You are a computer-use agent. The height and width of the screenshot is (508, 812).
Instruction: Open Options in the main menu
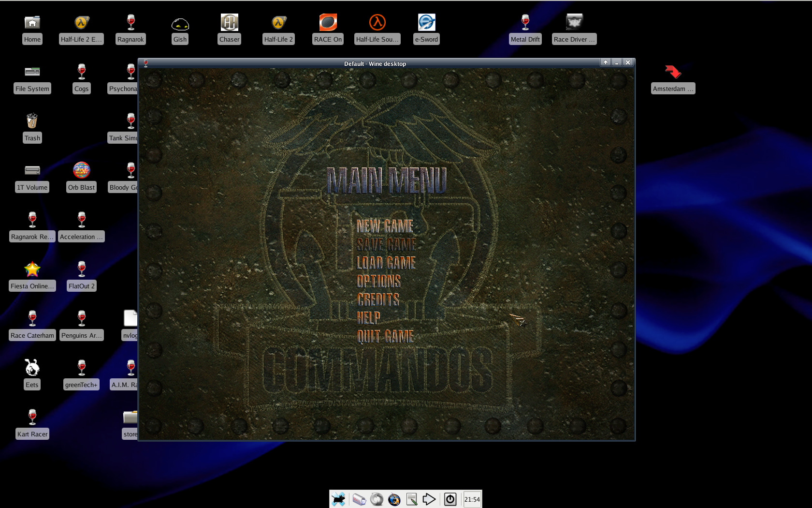[378, 281]
